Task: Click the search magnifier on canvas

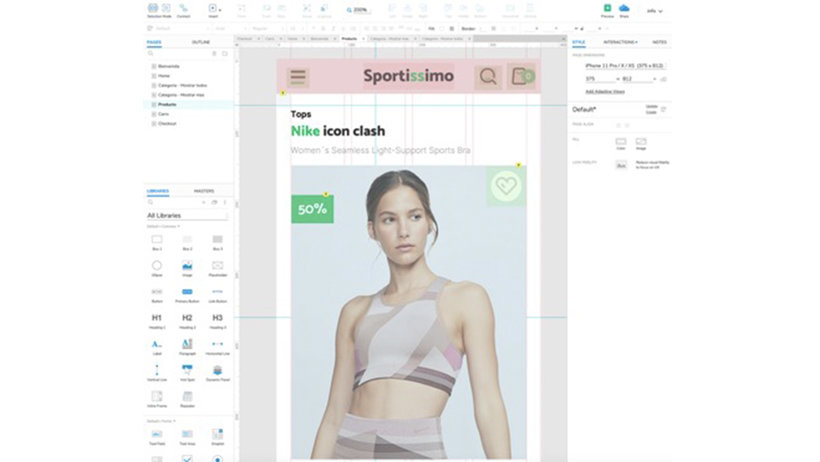Action: [488, 77]
